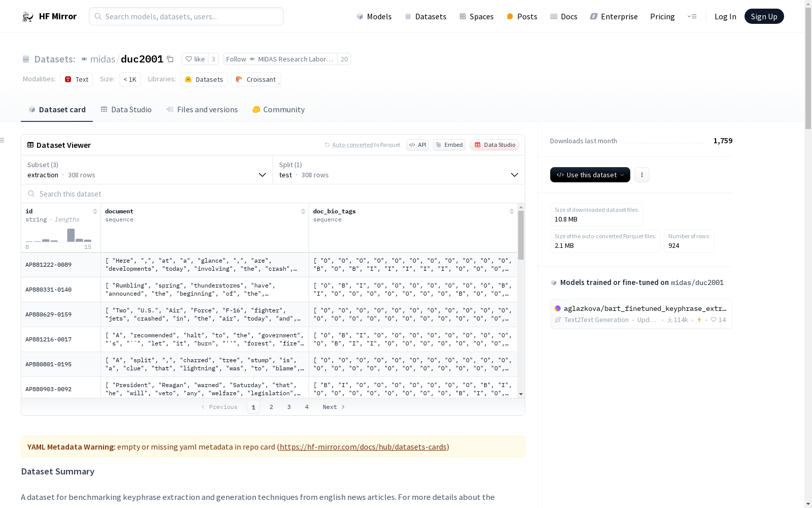Click the midas organization avatar icon

coord(84,59)
